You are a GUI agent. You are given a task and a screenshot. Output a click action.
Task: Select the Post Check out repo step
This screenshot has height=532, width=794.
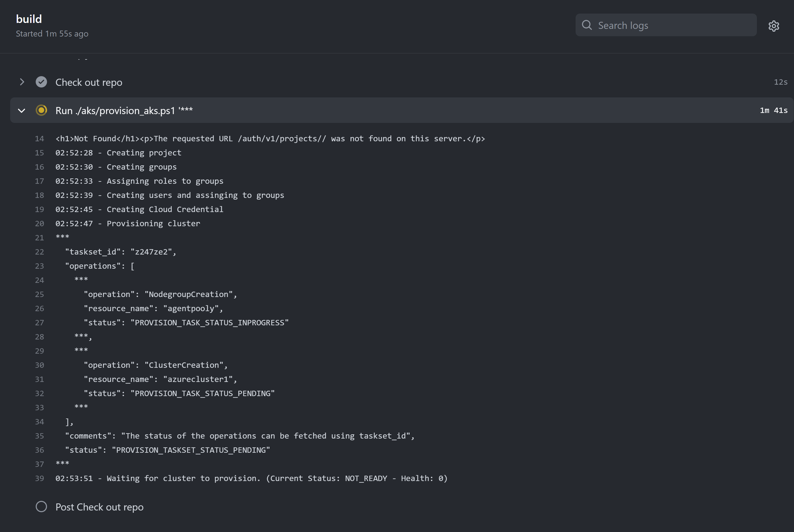click(x=99, y=507)
